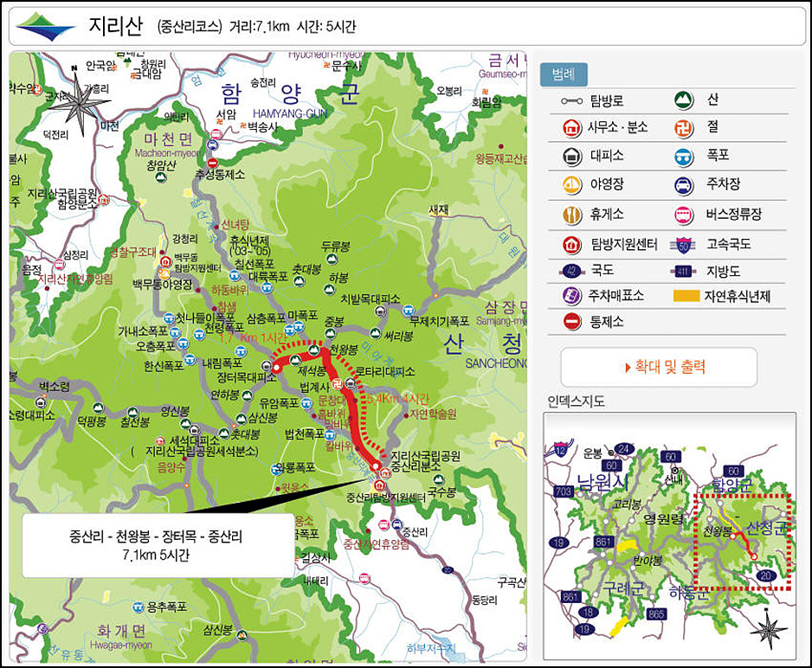Viewport: 812px width, 668px height.
Task: Click the 탐방지원센터 legend icon
Action: (572, 244)
